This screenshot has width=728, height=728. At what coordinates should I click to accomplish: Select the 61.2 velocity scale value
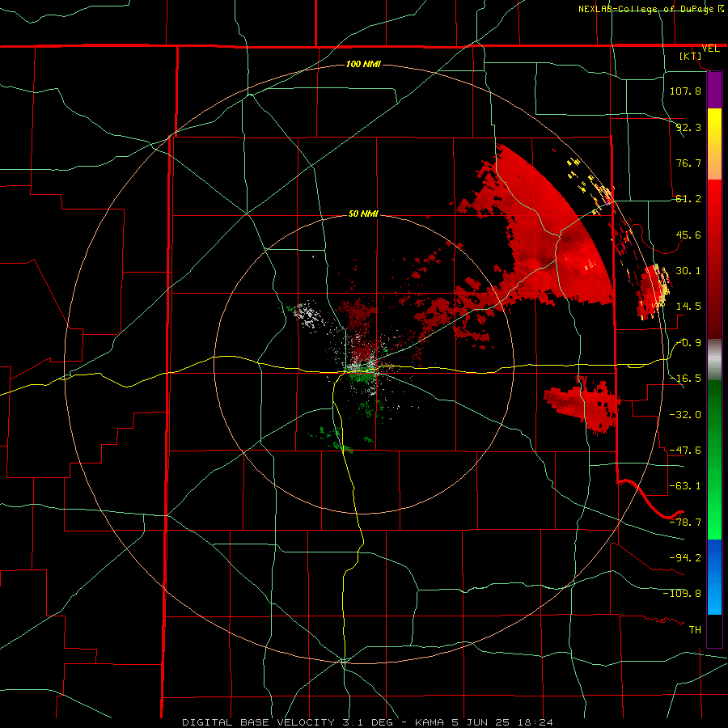coord(688,199)
